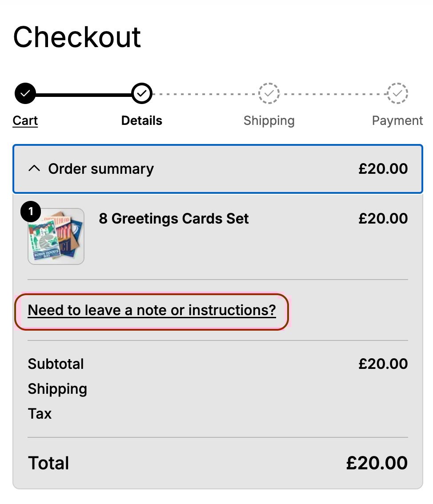The height and width of the screenshot is (504, 433).
Task: Select the Payment step label
Action: (x=397, y=120)
